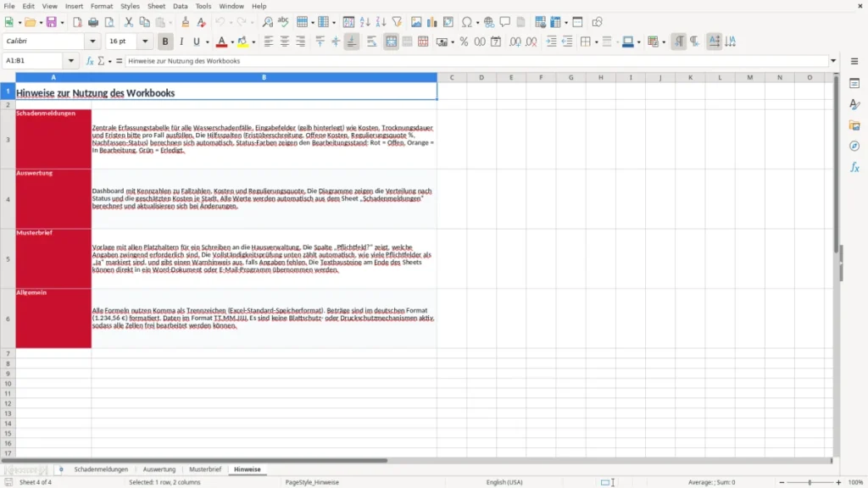Insert a chart via toolbar icon

point(432,22)
